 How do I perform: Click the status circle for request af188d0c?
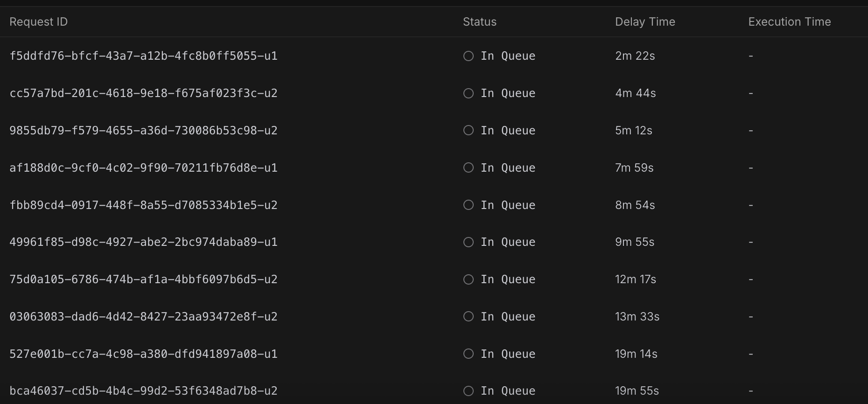(469, 167)
